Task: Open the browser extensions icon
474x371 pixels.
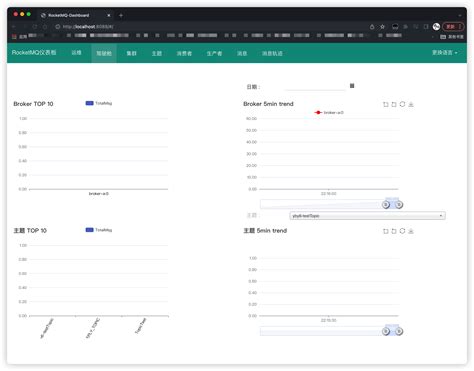Action: point(406,27)
